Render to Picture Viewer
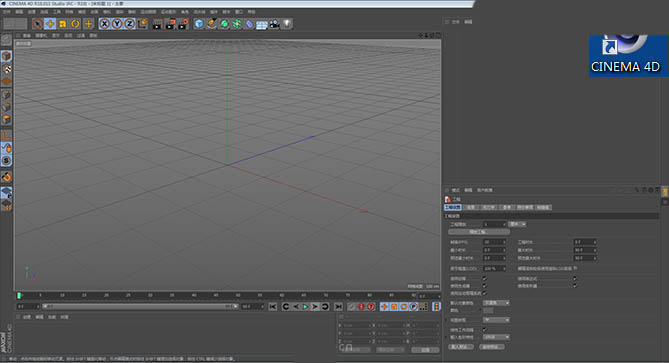Screen dimensions: 669x363 coord(170,24)
